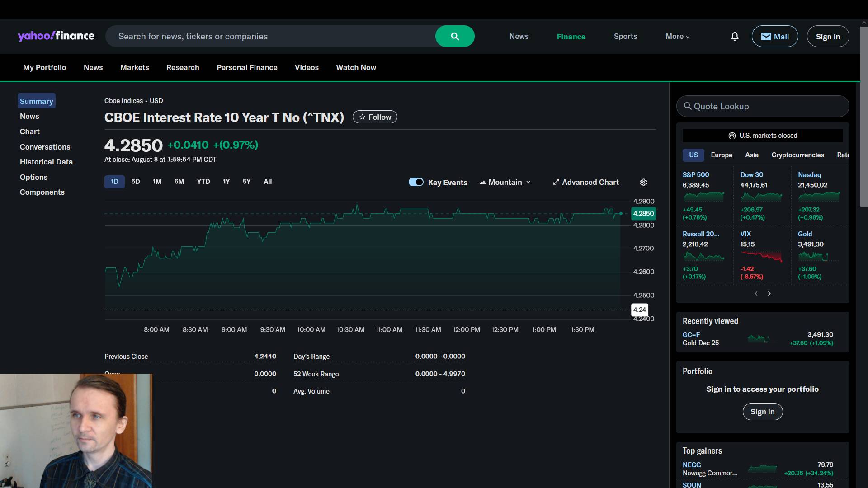Viewport: 868px width, 488px height.
Task: Click the Yahoo Finance logo
Action: pyautogui.click(x=56, y=36)
